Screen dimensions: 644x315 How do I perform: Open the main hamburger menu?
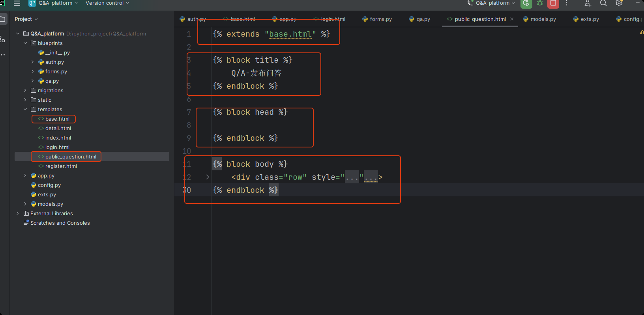tap(17, 3)
